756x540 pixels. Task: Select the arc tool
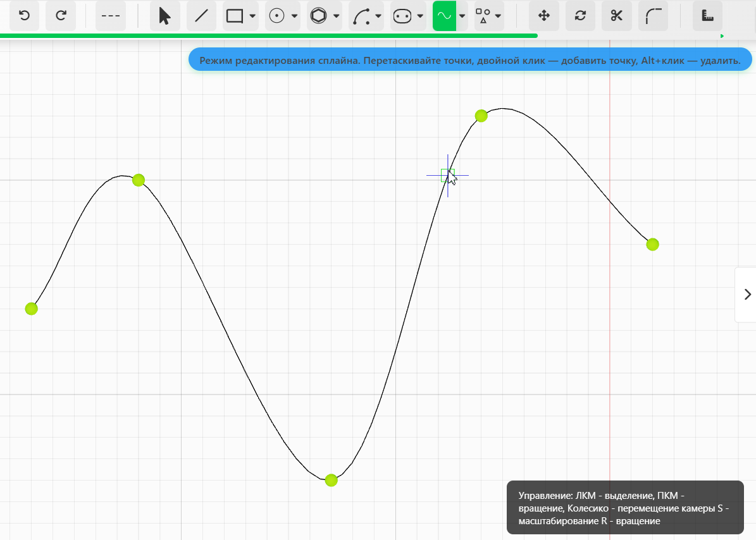coord(361,16)
